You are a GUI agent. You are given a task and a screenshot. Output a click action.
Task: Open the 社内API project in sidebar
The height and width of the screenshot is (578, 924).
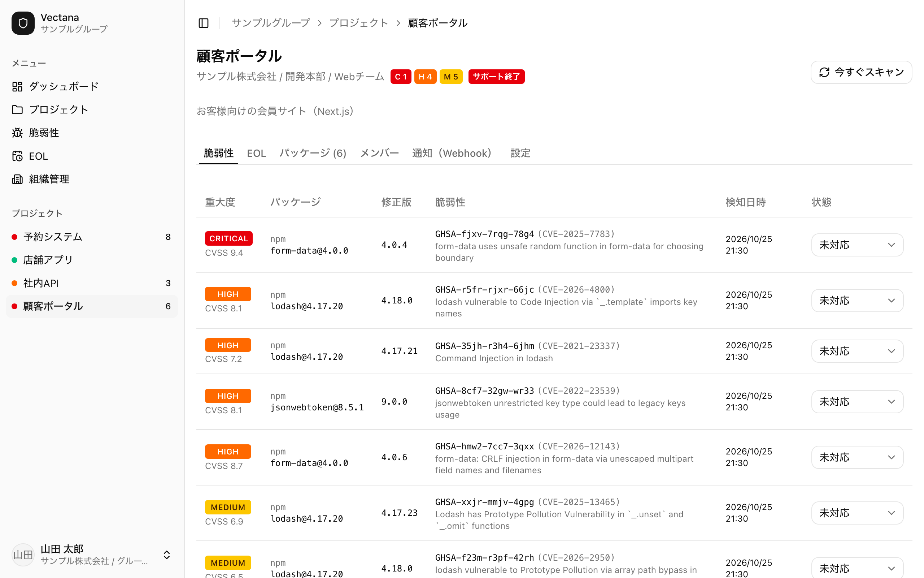(x=92, y=283)
